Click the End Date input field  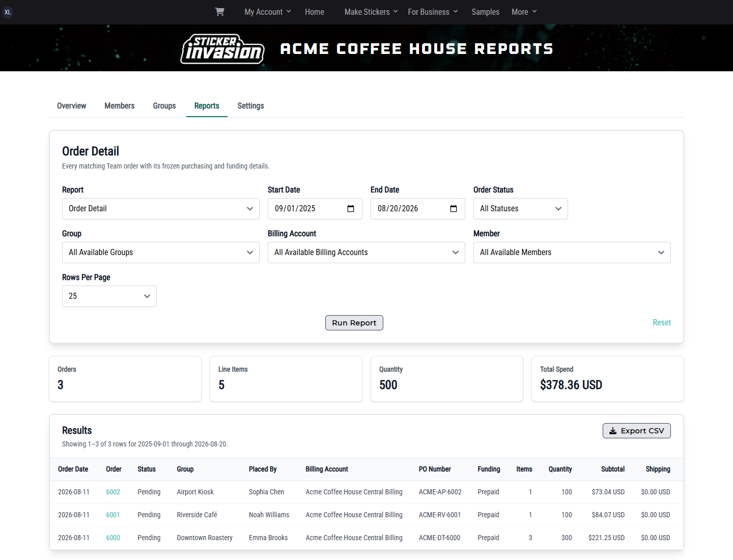coord(418,209)
